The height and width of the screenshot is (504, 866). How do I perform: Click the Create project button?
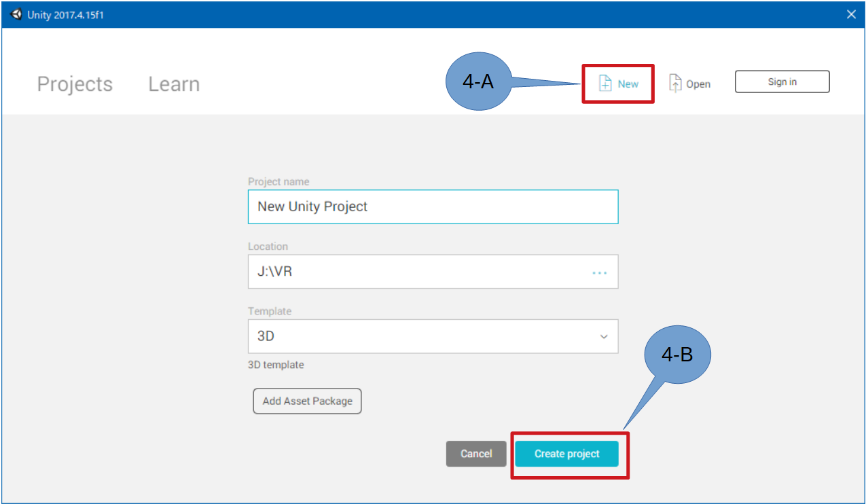[566, 454]
